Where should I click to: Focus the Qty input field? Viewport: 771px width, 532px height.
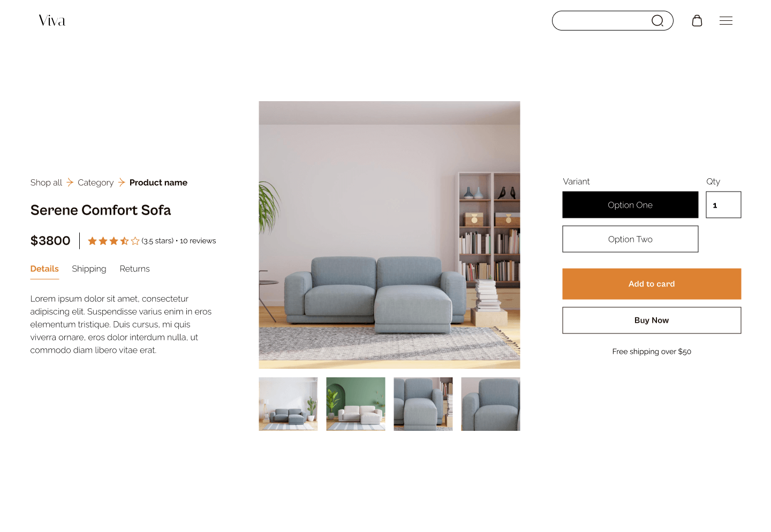pos(723,205)
